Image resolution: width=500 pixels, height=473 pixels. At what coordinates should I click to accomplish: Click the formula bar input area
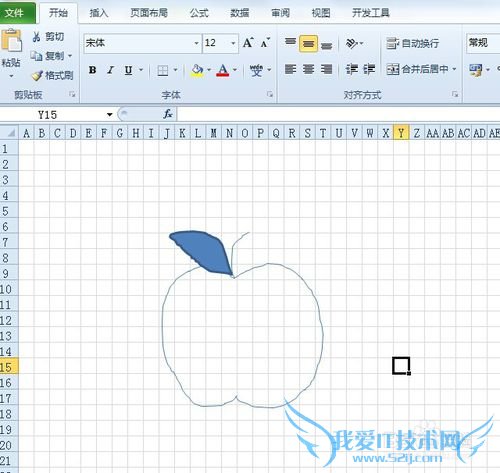338,115
